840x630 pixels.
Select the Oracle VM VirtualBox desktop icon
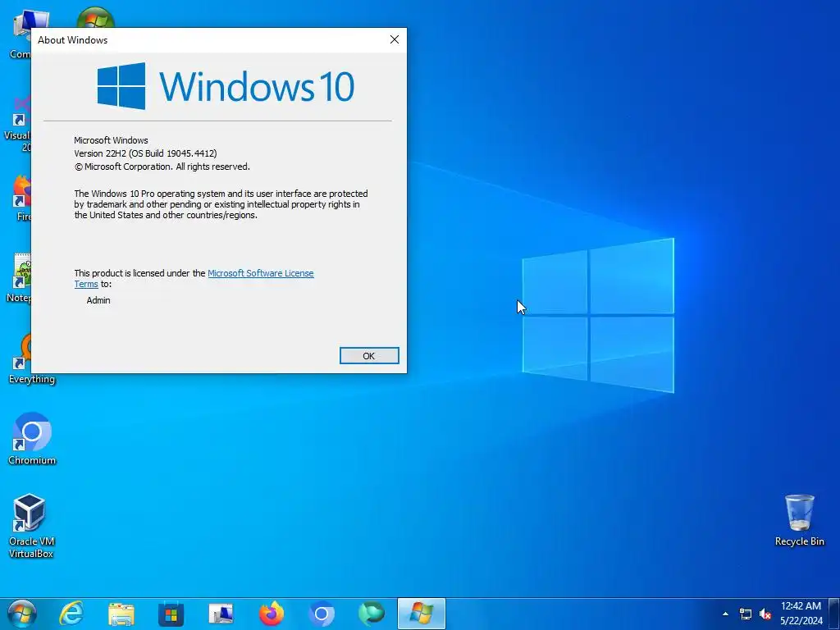point(32,526)
